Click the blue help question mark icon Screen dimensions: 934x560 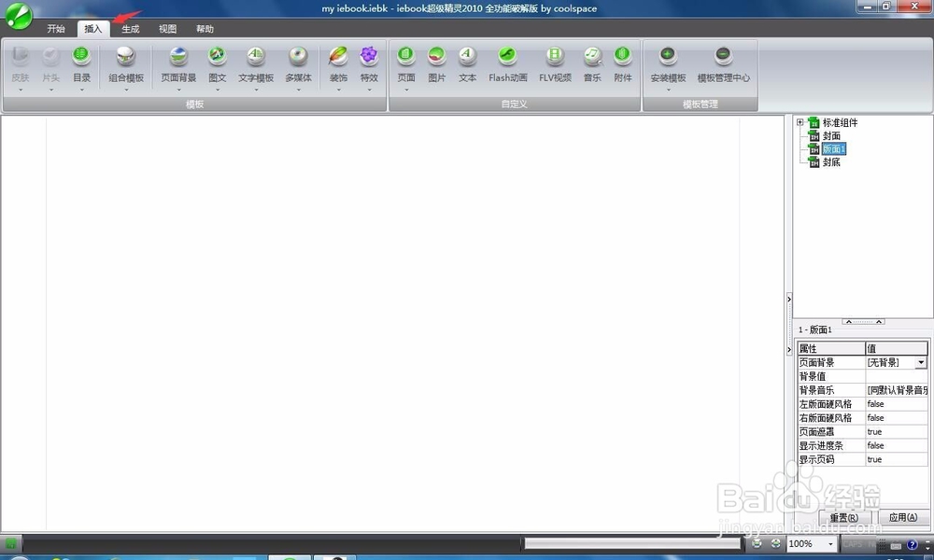[x=912, y=544]
